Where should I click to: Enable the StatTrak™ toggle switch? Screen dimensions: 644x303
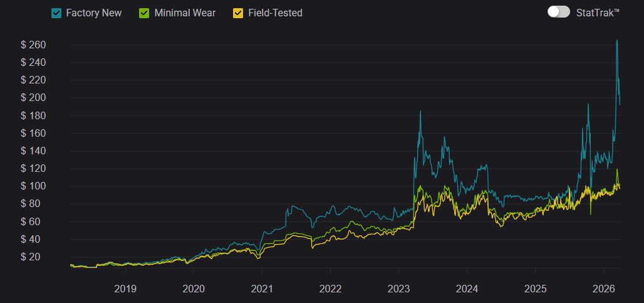[x=558, y=12]
